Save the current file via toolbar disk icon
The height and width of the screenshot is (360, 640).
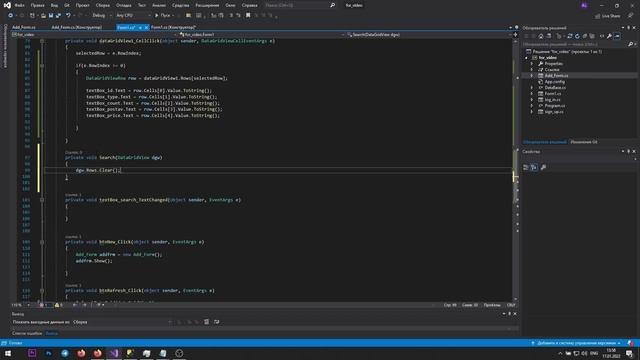(x=51, y=16)
